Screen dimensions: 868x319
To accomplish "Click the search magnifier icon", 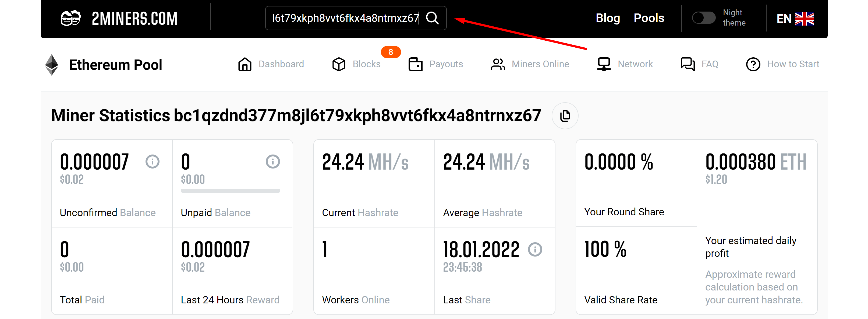I will [x=432, y=18].
